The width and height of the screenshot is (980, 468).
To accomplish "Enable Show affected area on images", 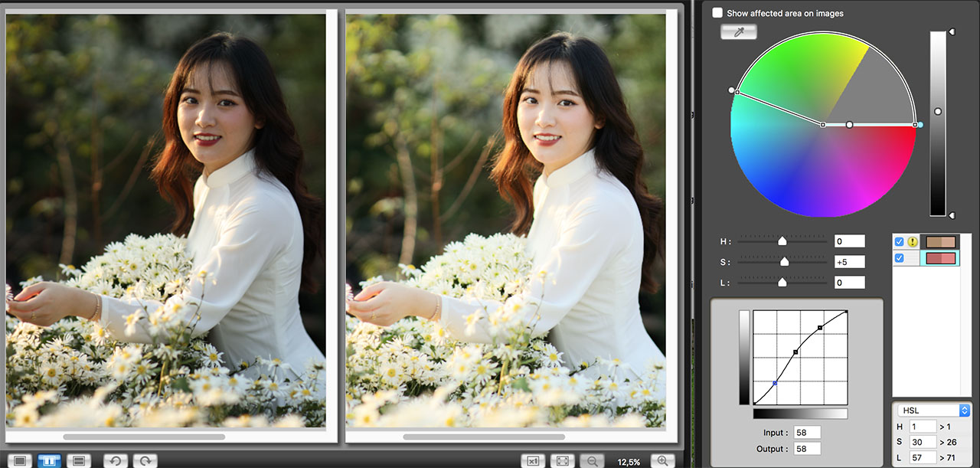I will pyautogui.click(x=717, y=13).
